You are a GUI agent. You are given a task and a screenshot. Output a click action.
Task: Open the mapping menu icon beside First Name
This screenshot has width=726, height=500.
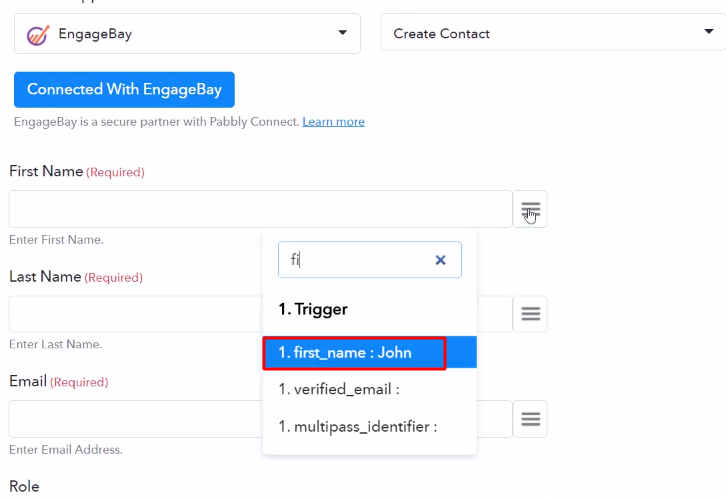coord(530,209)
